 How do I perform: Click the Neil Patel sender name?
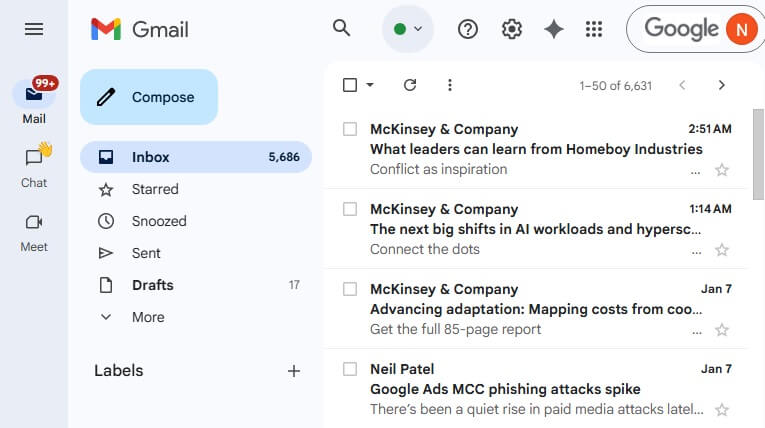pos(402,369)
